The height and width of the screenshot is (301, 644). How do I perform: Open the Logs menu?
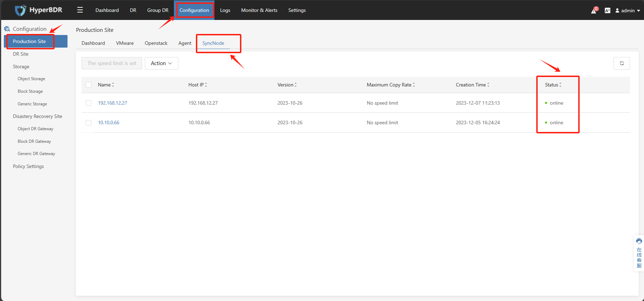click(x=225, y=10)
